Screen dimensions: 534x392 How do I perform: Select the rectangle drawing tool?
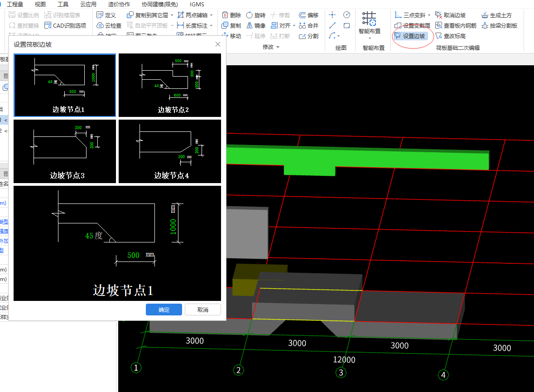coord(346,25)
